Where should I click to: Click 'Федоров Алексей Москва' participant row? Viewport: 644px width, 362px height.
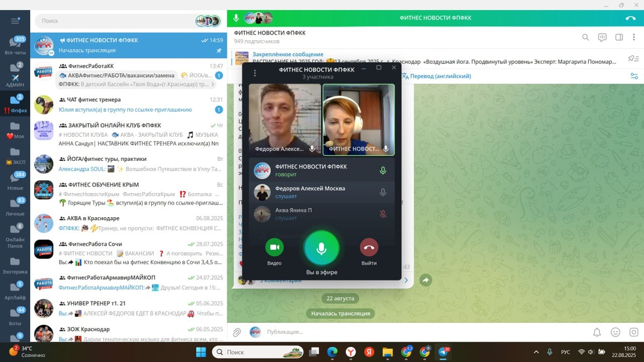click(321, 192)
